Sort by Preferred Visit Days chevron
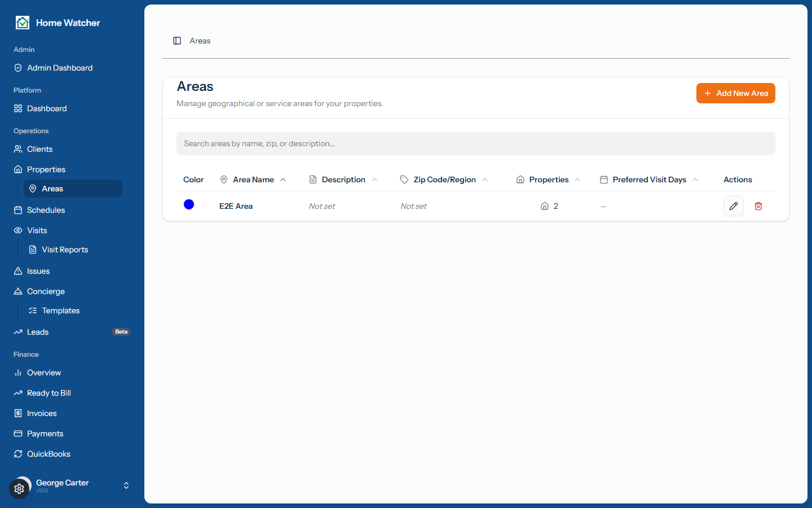812x508 pixels. 695,179
